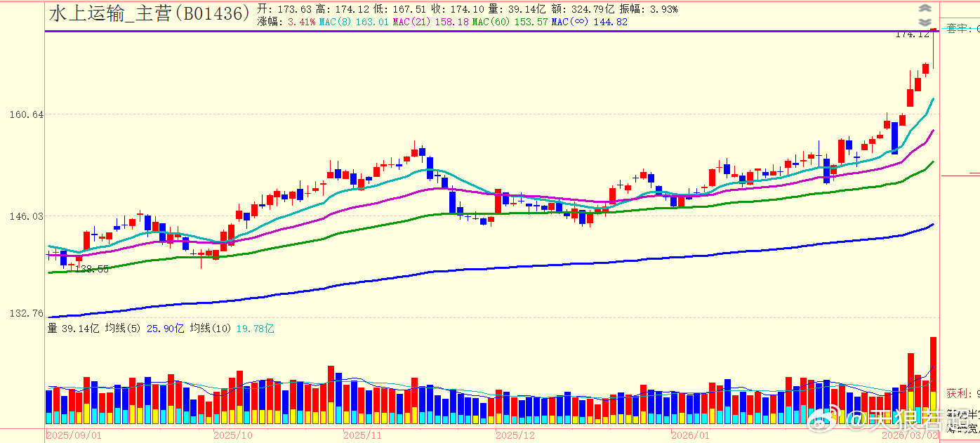
Task: Click the 量 39.14亿 volume label
Action: [74, 328]
